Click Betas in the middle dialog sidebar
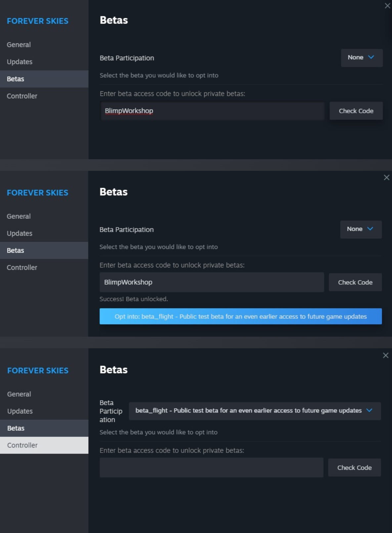Screen dimensions: 392x533 coord(44,250)
